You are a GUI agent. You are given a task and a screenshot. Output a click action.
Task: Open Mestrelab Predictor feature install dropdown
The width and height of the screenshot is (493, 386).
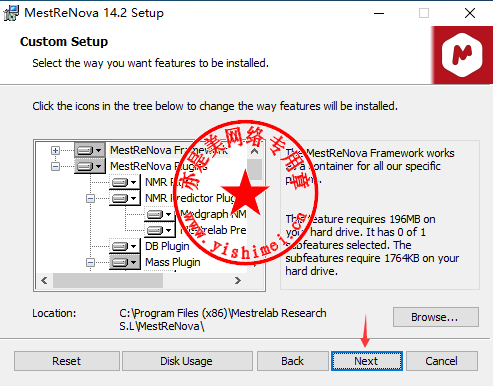click(160, 230)
